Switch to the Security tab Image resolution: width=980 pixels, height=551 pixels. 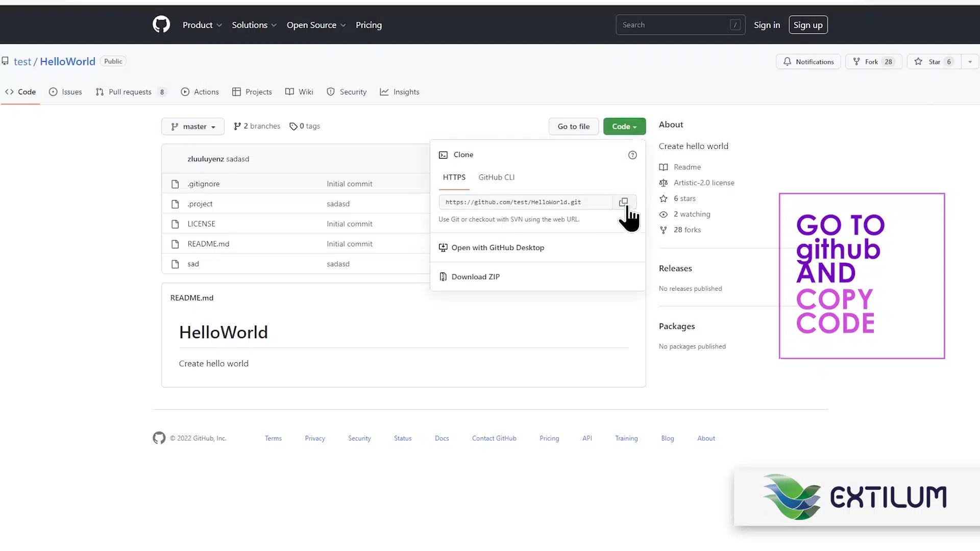[x=347, y=92]
